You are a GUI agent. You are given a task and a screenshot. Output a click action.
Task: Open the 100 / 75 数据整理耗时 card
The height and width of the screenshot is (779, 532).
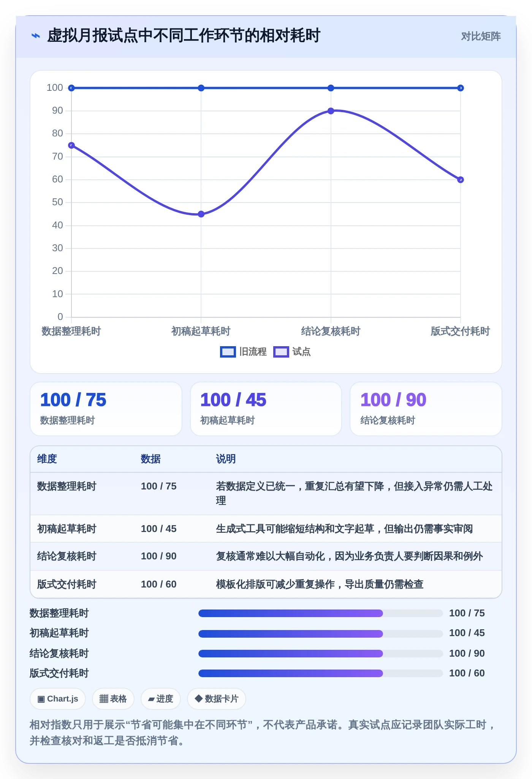(x=106, y=409)
